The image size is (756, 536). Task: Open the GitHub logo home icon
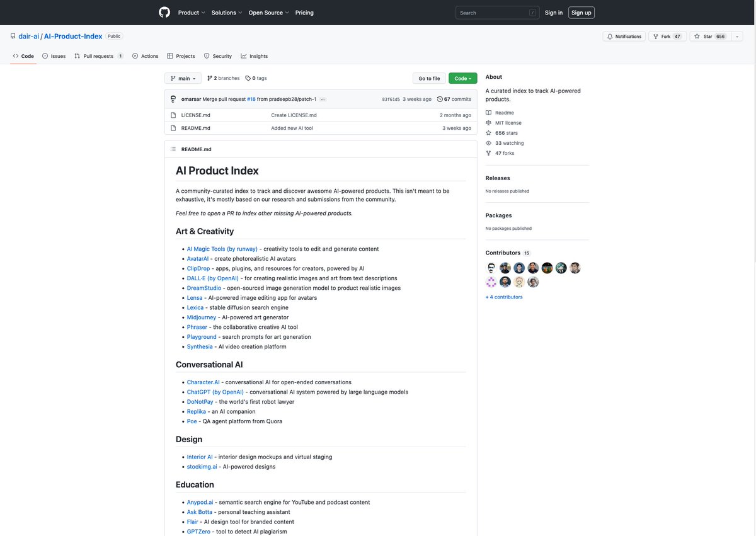pos(164,13)
